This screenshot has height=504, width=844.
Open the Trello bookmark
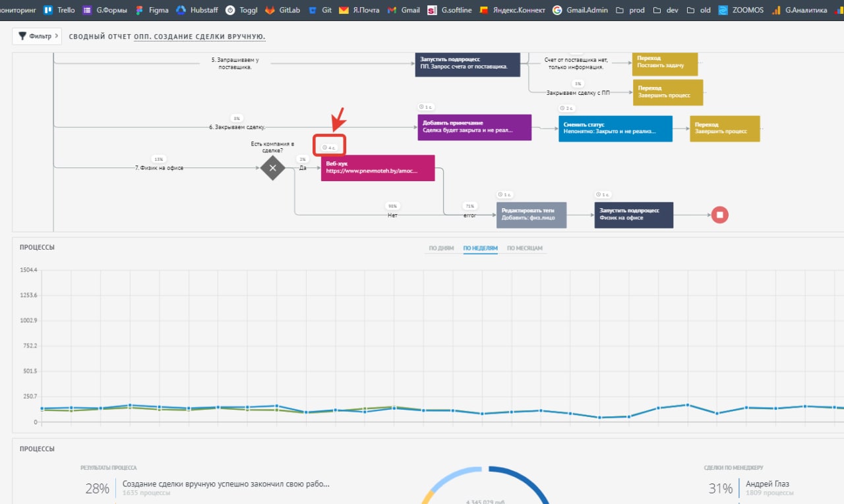(x=59, y=10)
